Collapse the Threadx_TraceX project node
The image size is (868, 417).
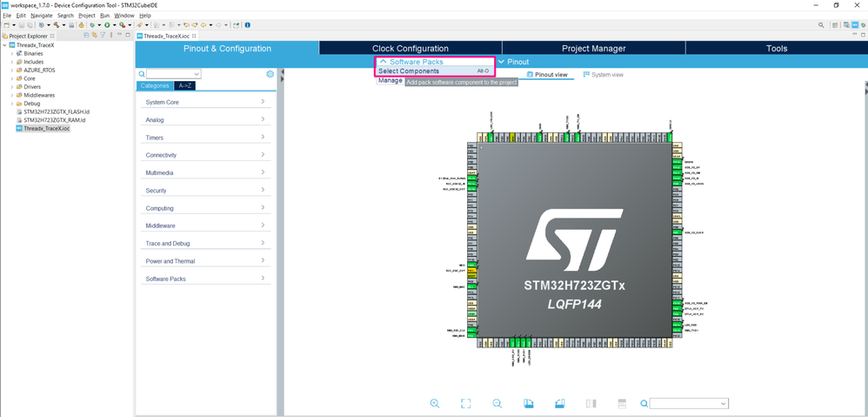(5, 45)
